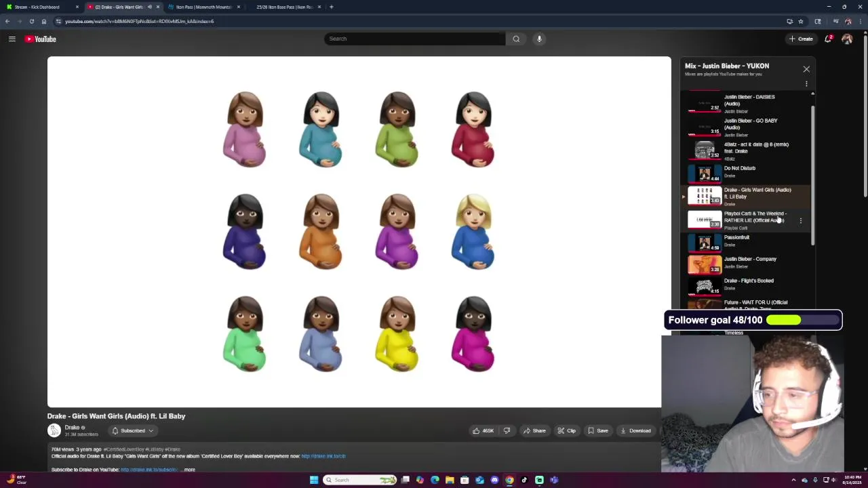Open new browser tab
The width and height of the screenshot is (868, 488).
click(x=331, y=7)
